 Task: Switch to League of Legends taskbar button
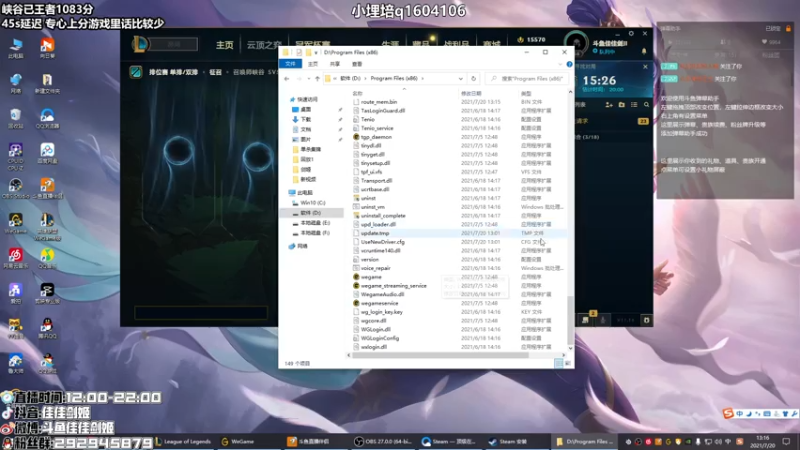click(x=183, y=442)
